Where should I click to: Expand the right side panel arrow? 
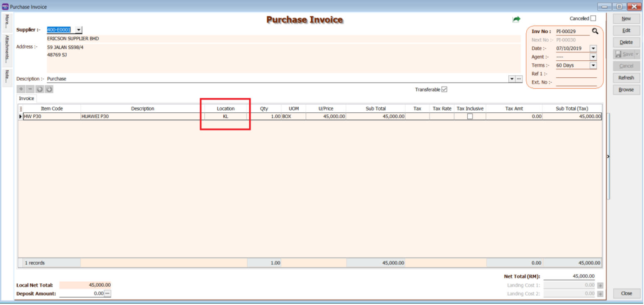(608, 156)
